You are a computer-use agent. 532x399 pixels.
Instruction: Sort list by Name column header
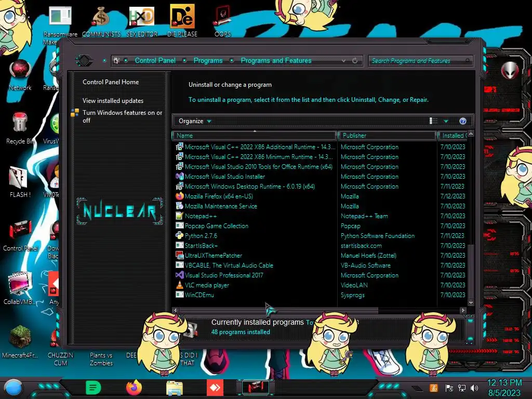tap(255, 136)
